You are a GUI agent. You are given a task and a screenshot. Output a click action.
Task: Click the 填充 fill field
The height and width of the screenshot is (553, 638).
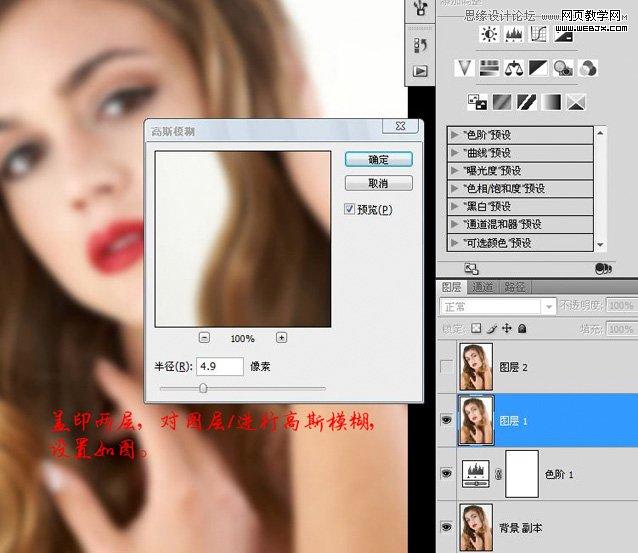(x=621, y=328)
